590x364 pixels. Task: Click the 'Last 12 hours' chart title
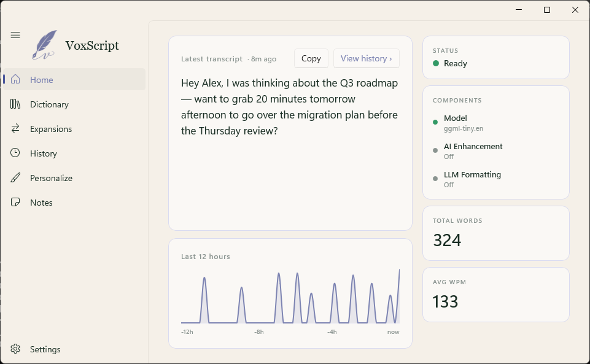pyautogui.click(x=206, y=257)
